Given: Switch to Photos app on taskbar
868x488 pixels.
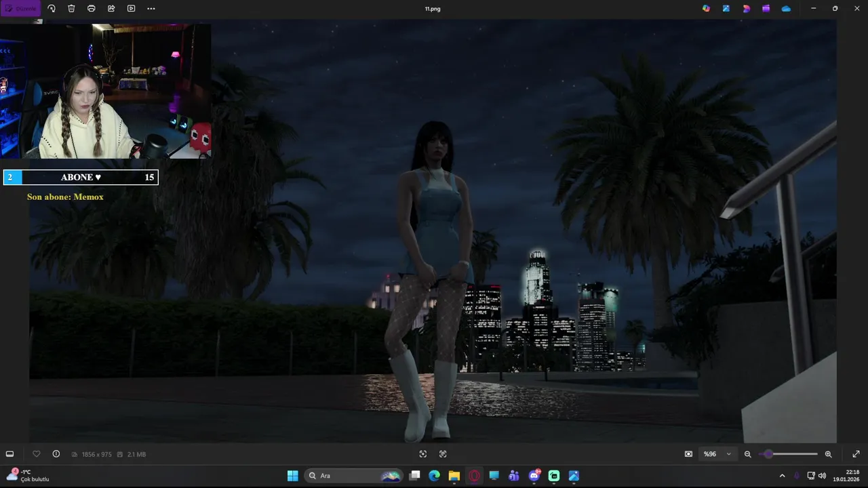Looking at the screenshot, I should (x=574, y=476).
